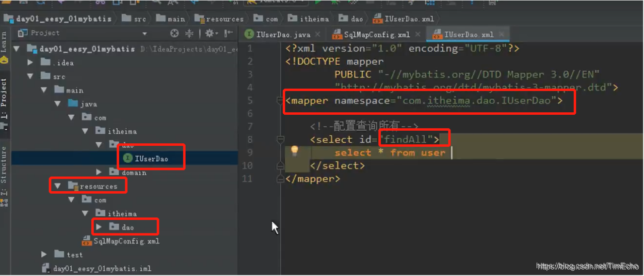Collapse the java folder arrow

[x=58, y=104]
